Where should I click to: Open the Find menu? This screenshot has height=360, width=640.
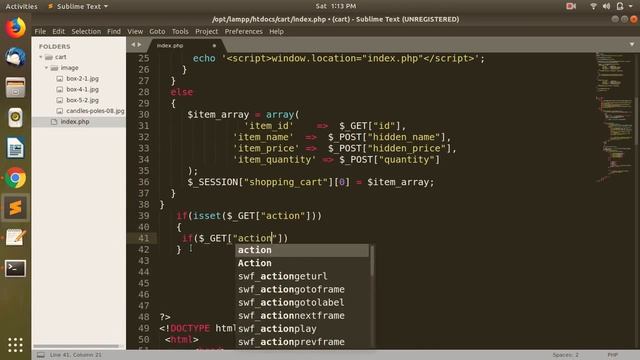pyautogui.click(x=114, y=31)
